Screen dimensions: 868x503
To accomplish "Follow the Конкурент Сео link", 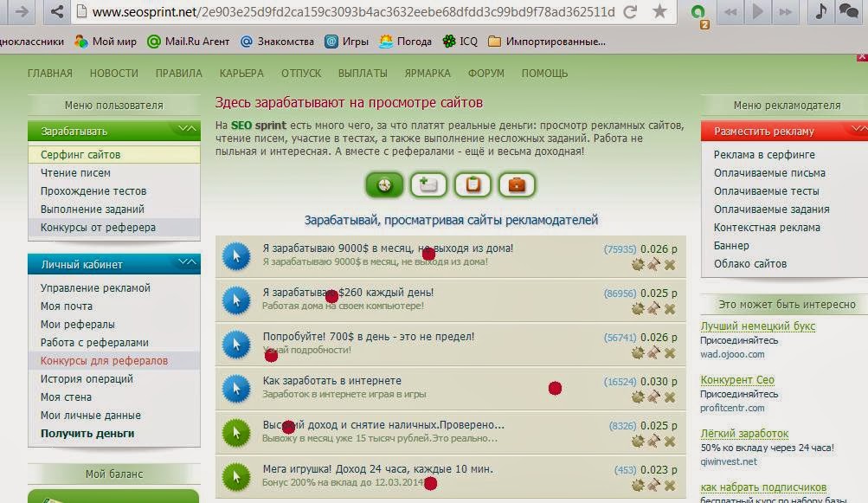I will 737,380.
